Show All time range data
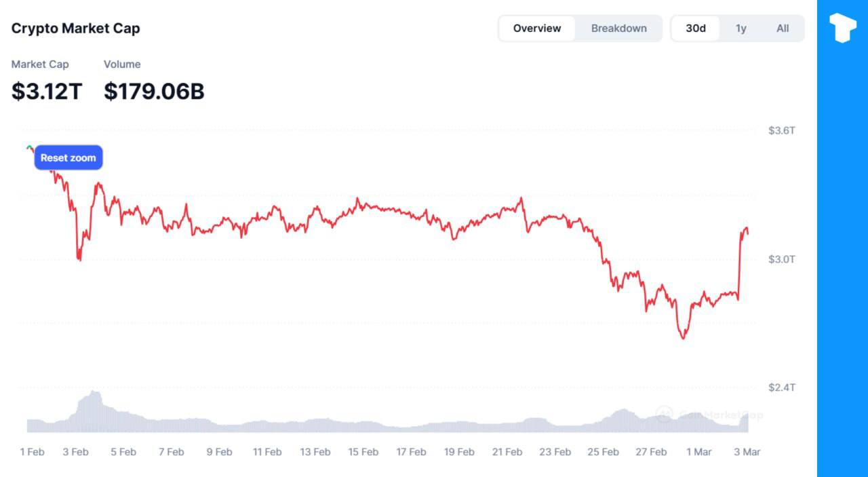 [x=783, y=28]
